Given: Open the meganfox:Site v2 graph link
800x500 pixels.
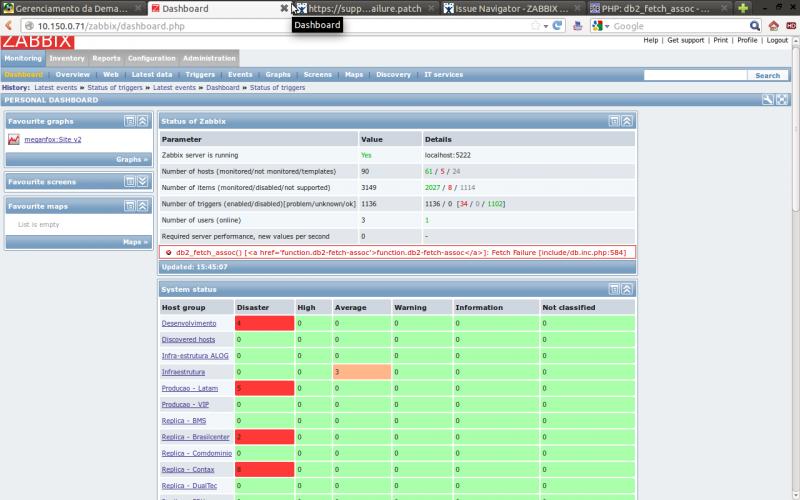Looking at the screenshot, I should tap(53, 140).
